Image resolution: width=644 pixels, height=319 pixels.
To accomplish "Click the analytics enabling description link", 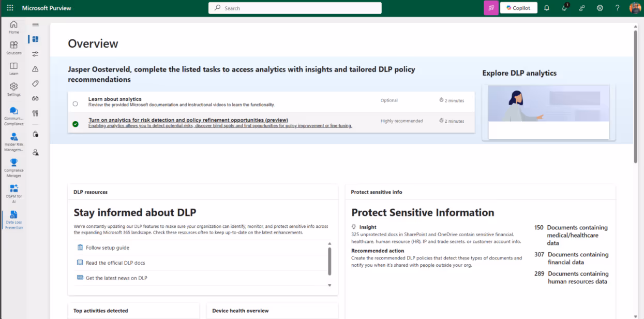I will (220, 126).
